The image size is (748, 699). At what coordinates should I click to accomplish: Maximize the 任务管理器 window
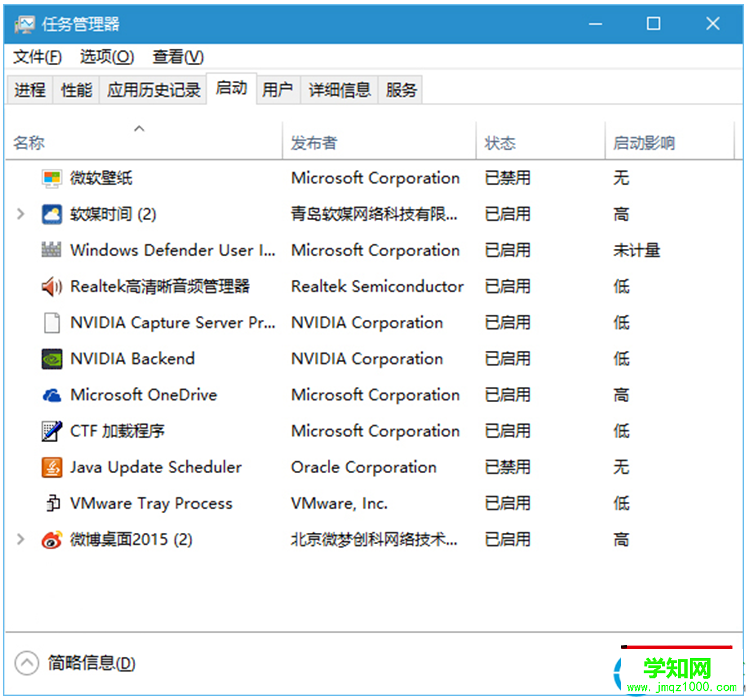pyautogui.click(x=654, y=24)
